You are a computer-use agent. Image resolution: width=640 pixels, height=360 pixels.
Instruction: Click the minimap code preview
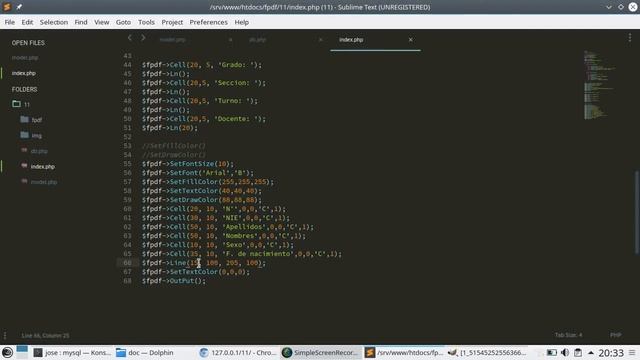point(598,85)
